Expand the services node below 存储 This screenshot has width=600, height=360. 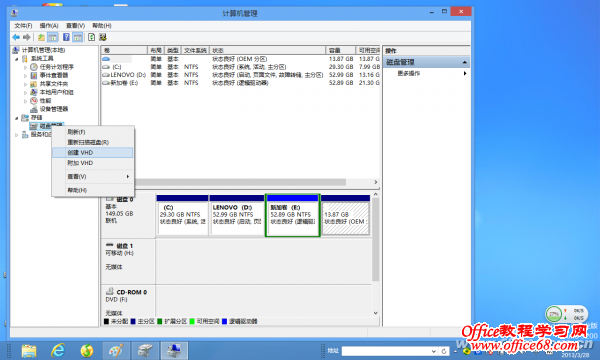click(16, 135)
